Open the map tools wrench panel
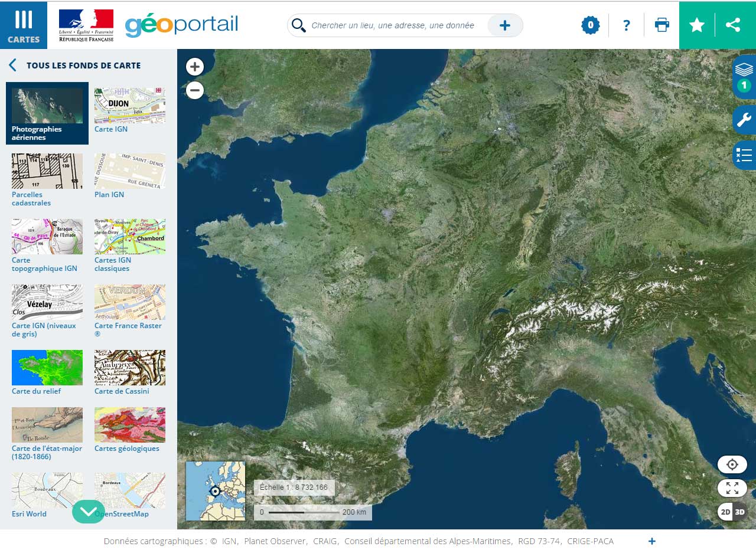 [x=745, y=120]
